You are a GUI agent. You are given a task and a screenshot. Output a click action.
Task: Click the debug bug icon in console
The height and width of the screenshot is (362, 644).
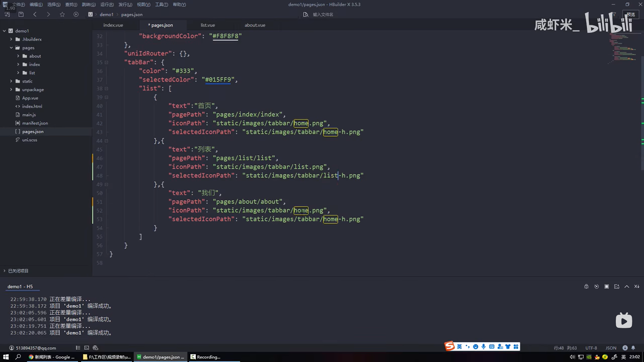click(x=586, y=287)
